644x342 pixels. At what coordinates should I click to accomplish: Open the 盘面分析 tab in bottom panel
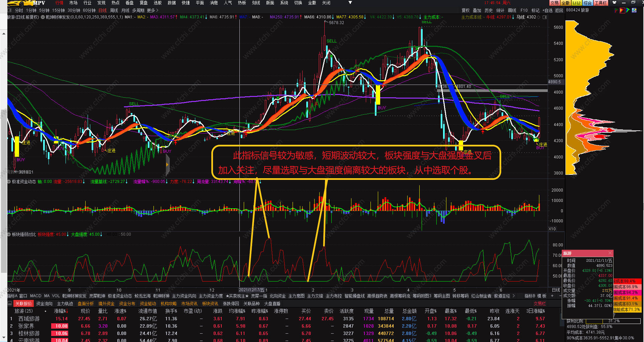(x=86, y=304)
